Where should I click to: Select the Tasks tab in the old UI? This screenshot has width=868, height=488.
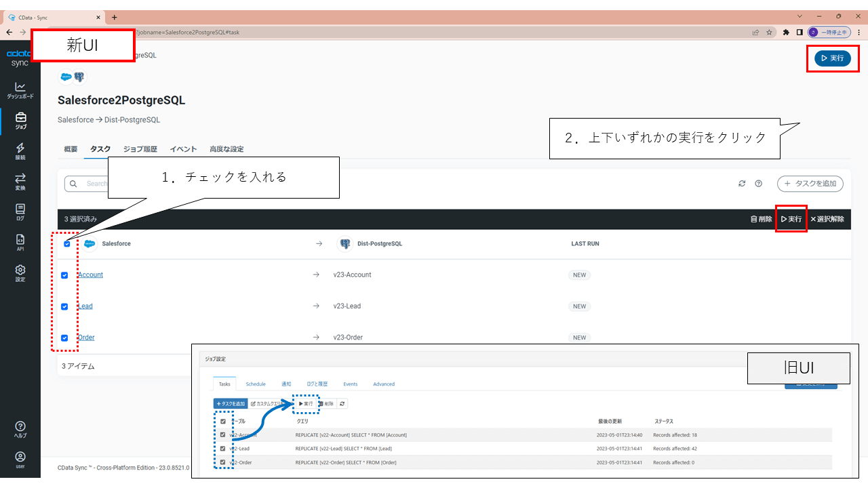point(224,384)
